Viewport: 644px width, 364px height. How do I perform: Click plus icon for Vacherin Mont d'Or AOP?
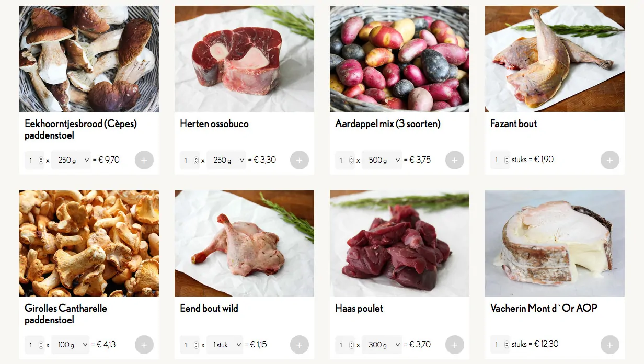tap(610, 345)
